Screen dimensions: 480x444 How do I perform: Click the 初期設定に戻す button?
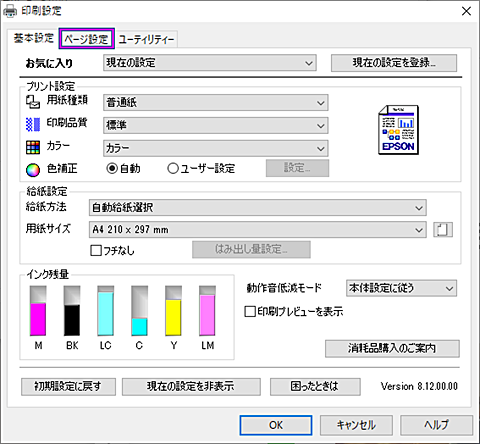pyautogui.click(x=68, y=387)
